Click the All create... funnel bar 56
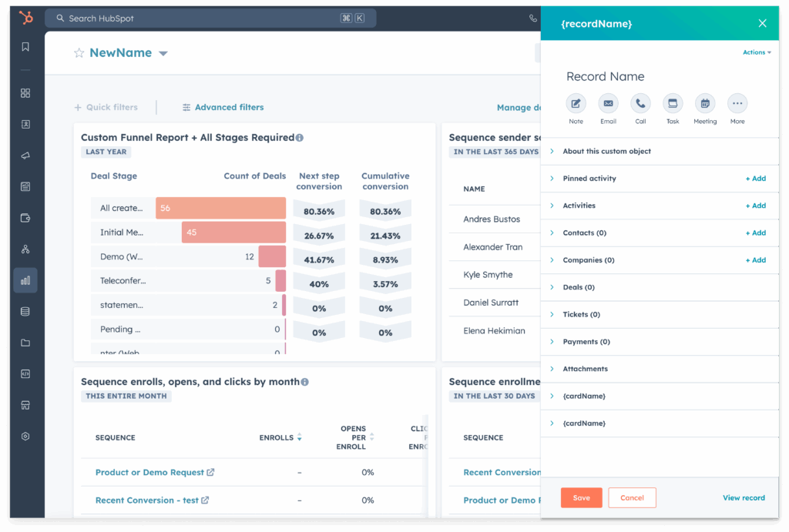 point(220,208)
